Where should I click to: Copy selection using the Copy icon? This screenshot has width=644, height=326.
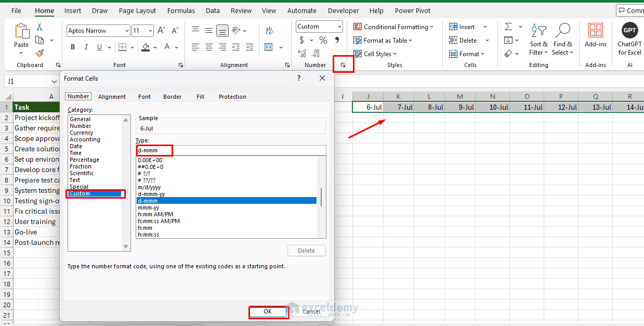(x=40, y=40)
